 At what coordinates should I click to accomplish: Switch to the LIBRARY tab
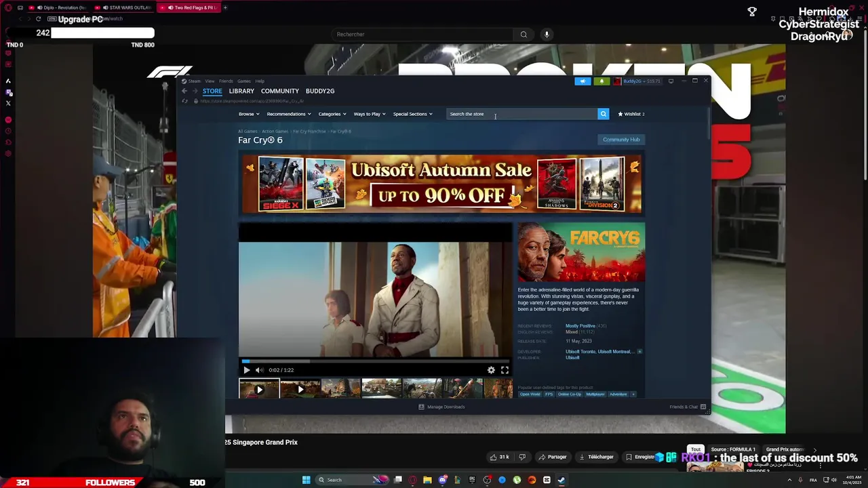tap(241, 91)
